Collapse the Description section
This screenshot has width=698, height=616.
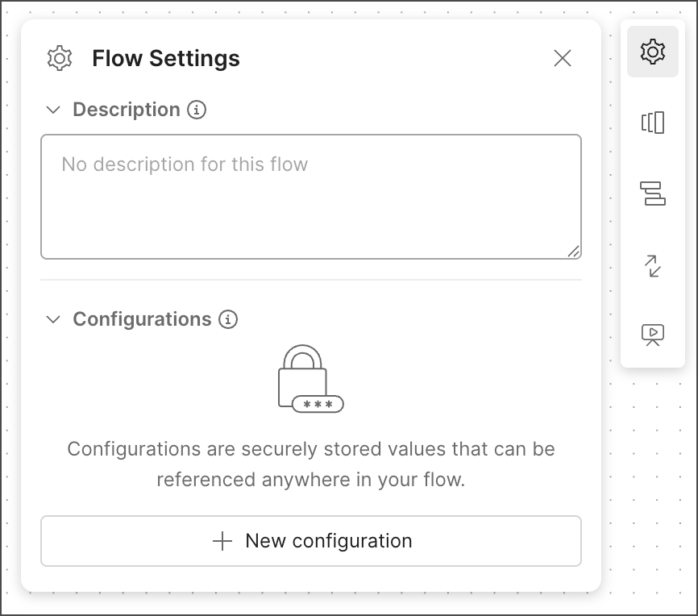pyautogui.click(x=52, y=110)
